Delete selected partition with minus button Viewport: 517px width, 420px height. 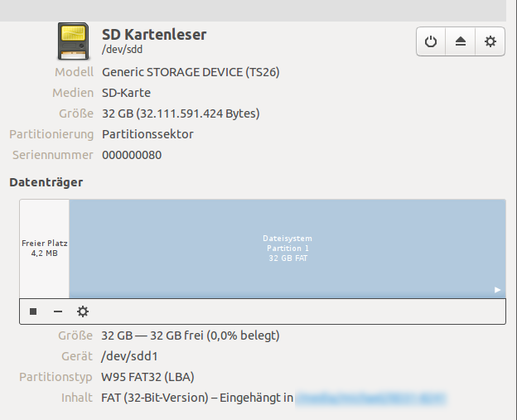pyautogui.click(x=58, y=311)
